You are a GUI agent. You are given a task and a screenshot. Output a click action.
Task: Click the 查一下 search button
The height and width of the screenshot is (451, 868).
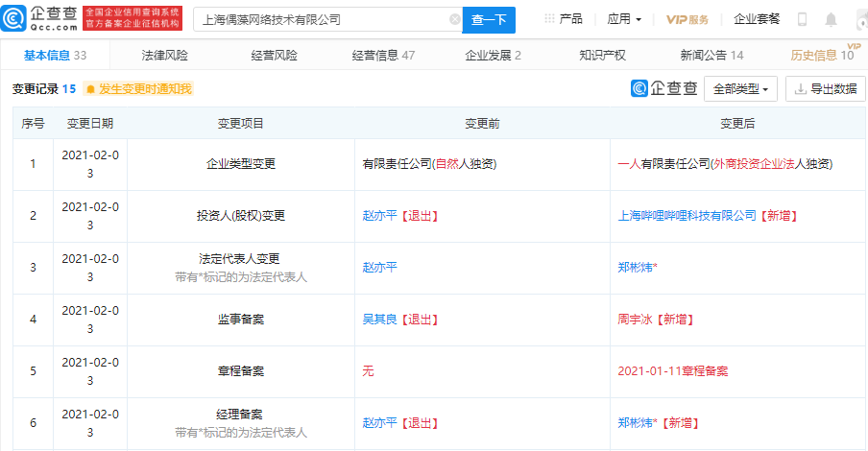point(489,20)
